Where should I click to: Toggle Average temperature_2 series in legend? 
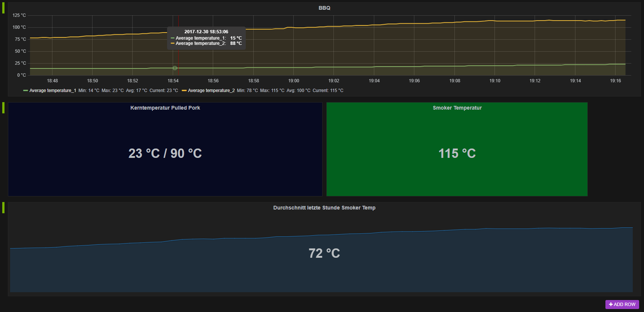pyautogui.click(x=211, y=91)
